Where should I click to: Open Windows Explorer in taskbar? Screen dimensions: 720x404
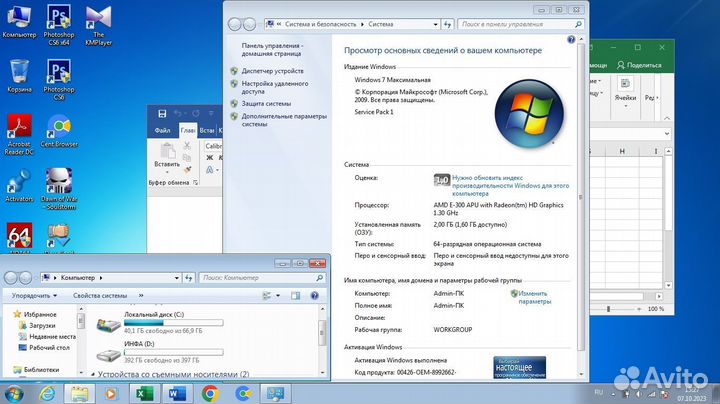[79, 394]
